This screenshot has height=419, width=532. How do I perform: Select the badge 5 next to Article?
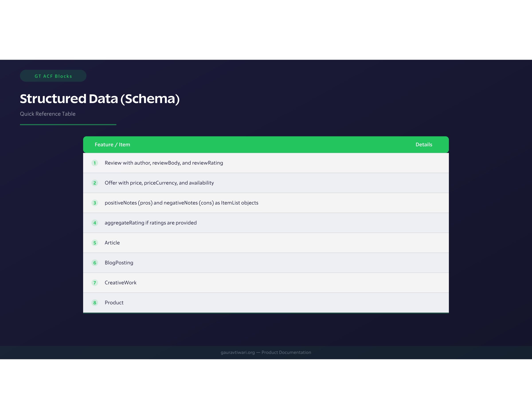[x=95, y=243]
